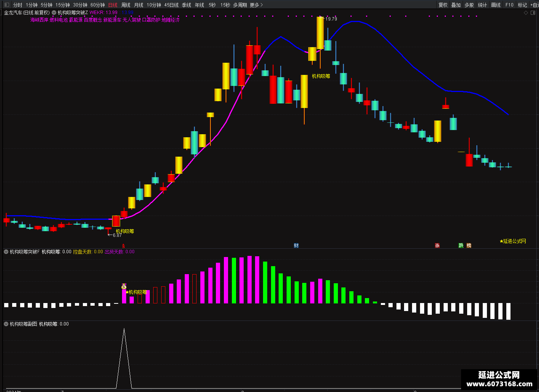Toggle the left sidebar panel icon
Screen dimensions: 539x392
coord(6,5)
